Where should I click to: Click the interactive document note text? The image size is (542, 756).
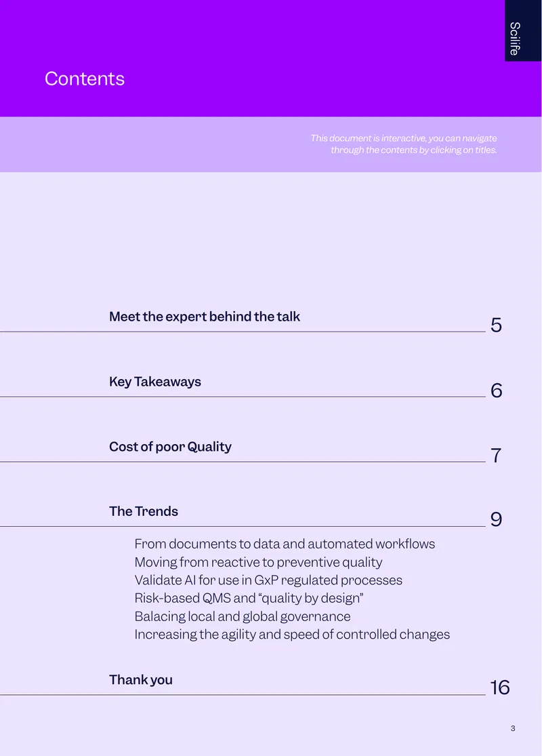404,144
